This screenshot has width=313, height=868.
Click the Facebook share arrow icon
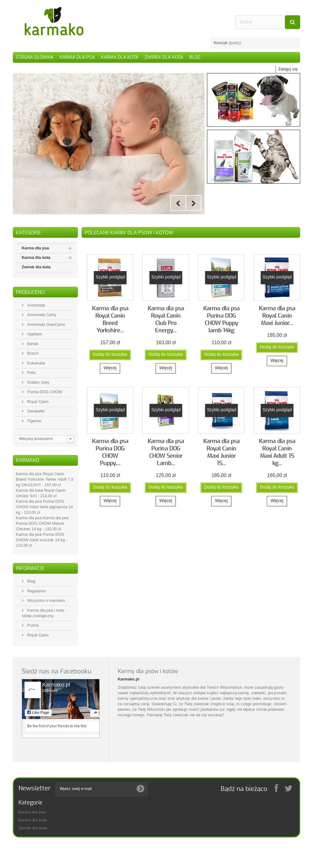[95, 713]
